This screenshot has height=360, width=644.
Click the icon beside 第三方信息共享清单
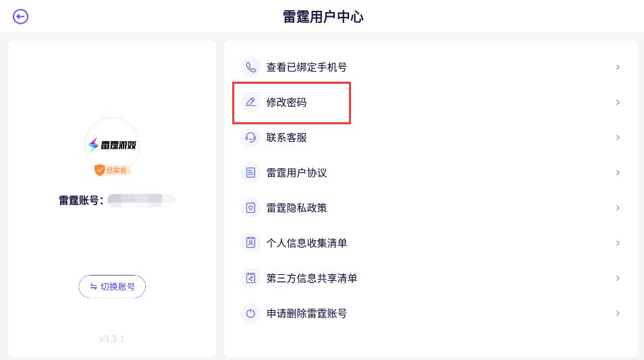[x=250, y=278]
